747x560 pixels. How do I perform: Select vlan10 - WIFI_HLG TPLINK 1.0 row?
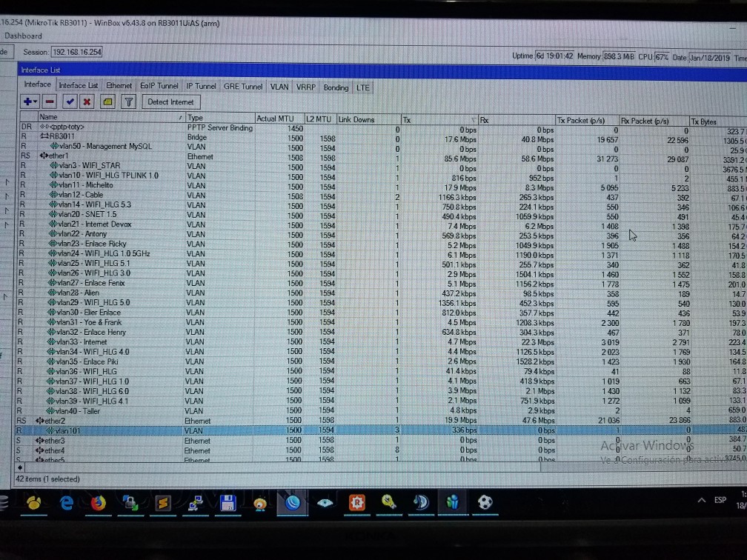pyautogui.click(x=381, y=176)
